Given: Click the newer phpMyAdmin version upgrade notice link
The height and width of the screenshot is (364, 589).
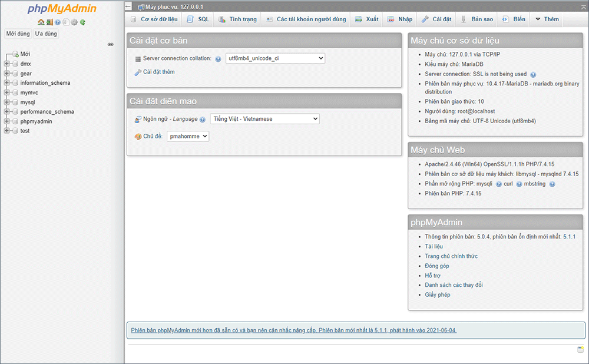Looking at the screenshot, I should (x=294, y=330).
